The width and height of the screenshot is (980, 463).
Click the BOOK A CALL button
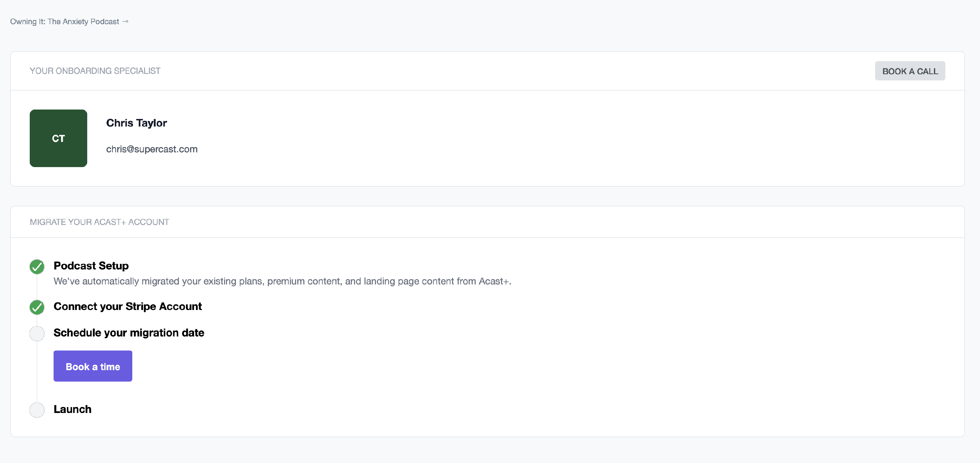click(x=910, y=71)
